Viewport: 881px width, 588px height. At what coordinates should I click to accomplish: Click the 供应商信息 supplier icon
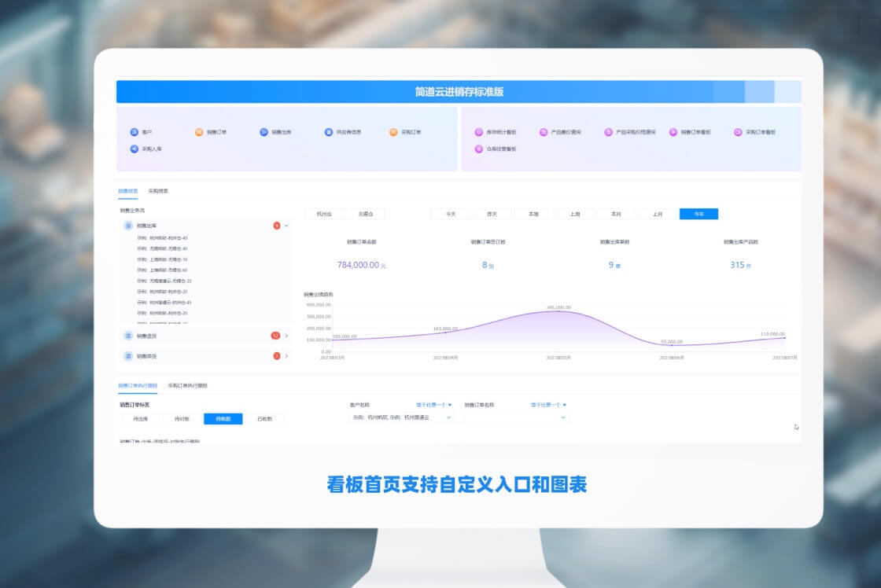coord(329,132)
